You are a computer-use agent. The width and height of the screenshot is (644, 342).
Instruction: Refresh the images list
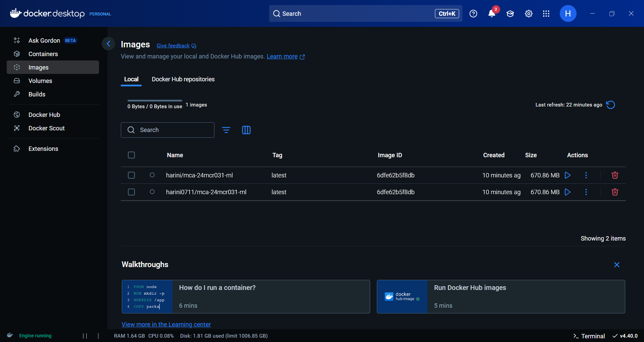tap(610, 105)
